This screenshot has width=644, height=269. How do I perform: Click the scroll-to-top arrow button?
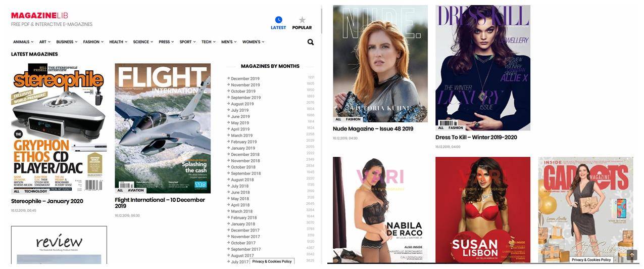pyautogui.click(x=632, y=255)
